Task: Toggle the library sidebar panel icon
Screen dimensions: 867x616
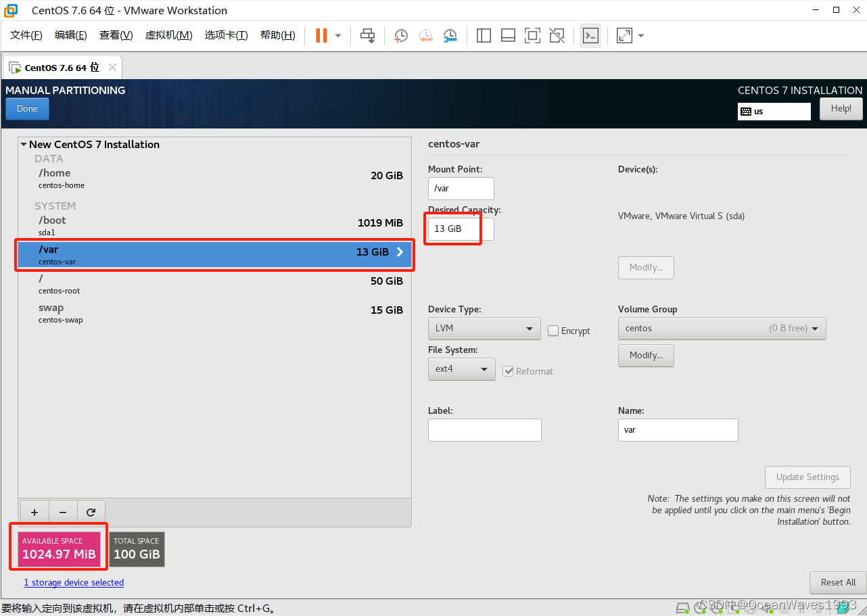Action: (484, 36)
